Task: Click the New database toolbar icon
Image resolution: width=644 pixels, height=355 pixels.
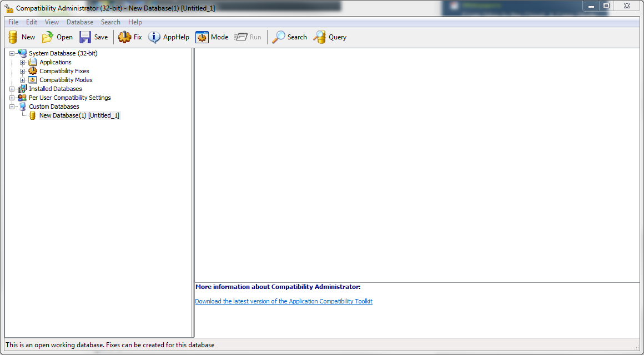Action: coord(13,37)
